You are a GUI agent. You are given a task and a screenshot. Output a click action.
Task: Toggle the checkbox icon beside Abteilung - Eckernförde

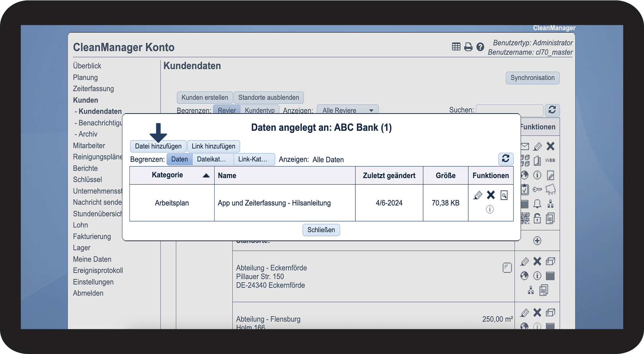pos(507,268)
